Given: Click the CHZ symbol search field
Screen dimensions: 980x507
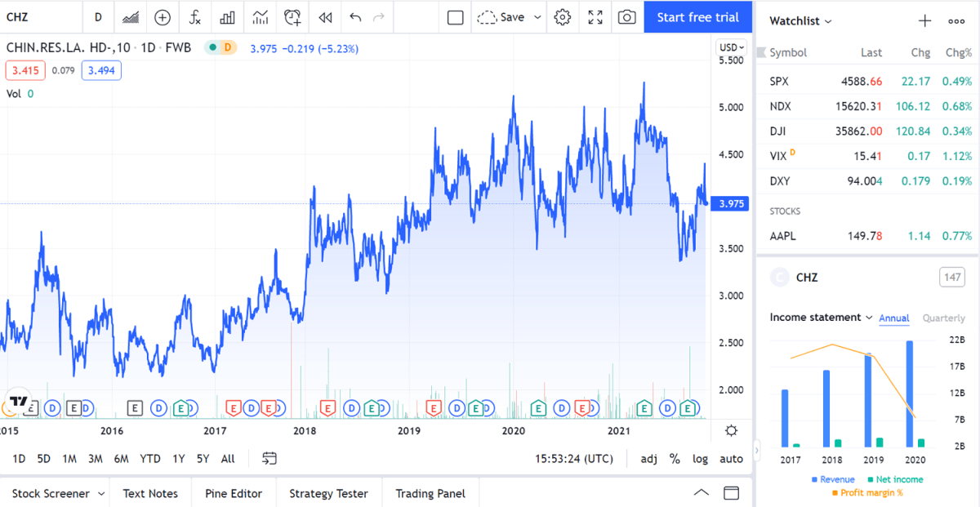Looking at the screenshot, I should point(41,17).
